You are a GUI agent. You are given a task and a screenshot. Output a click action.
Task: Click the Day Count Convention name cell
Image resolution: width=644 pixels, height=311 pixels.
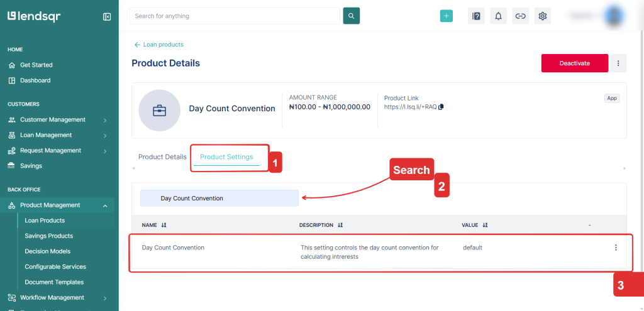(173, 248)
